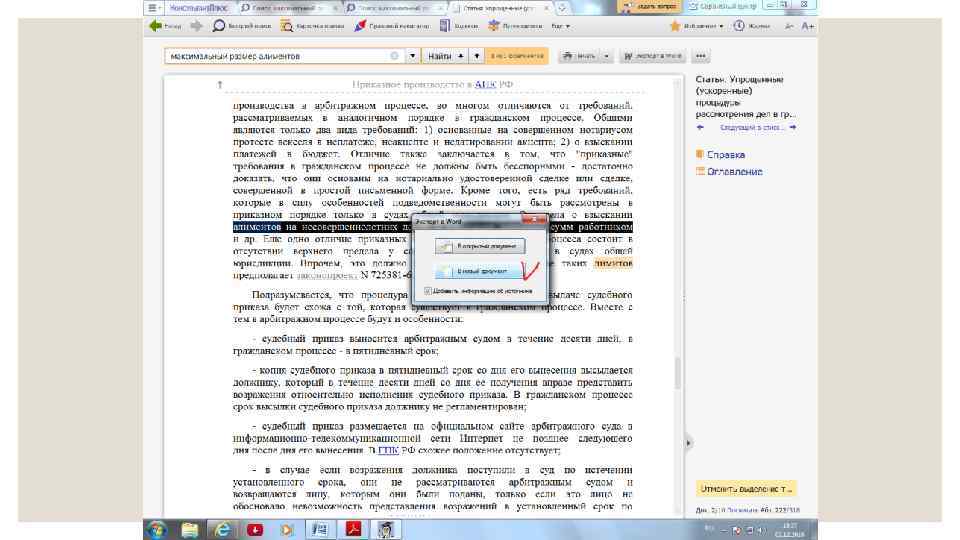960x540 pixels.
Task: Expand search history dropdown
Action: 413,56
